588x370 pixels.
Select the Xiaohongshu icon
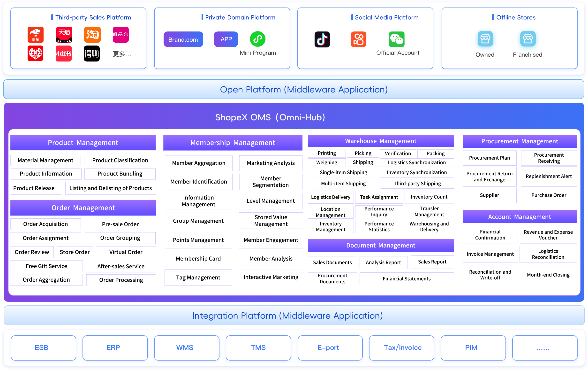coord(63,53)
